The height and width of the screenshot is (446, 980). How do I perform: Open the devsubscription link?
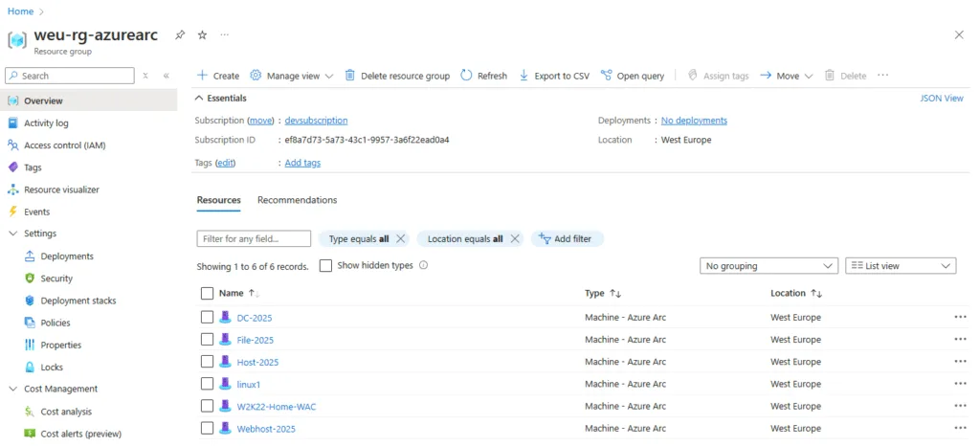(316, 121)
